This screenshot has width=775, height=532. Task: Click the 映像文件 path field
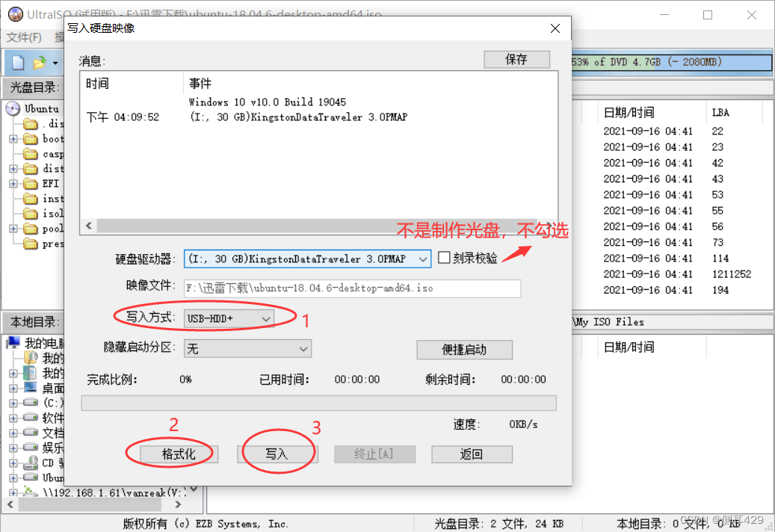(353, 288)
